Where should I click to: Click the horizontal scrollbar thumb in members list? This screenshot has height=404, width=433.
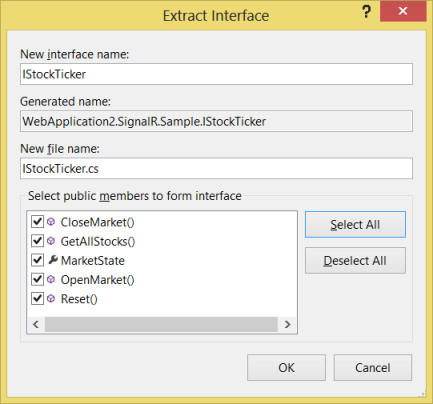point(161,324)
